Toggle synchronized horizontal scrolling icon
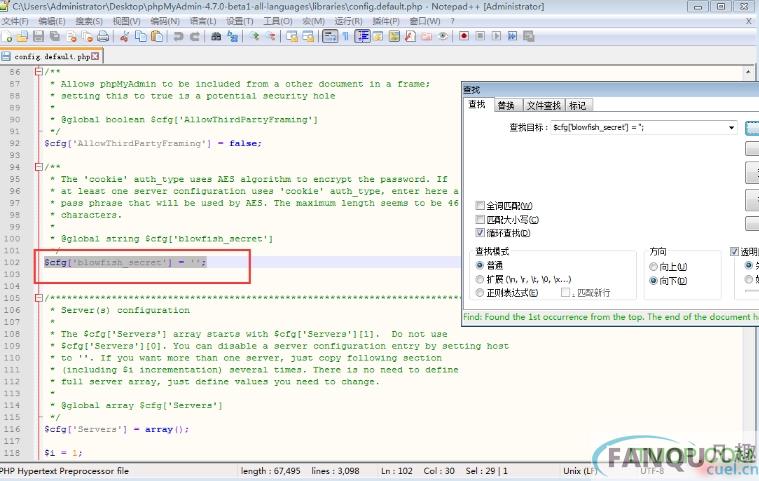The width and height of the screenshot is (759, 481). [x=308, y=36]
